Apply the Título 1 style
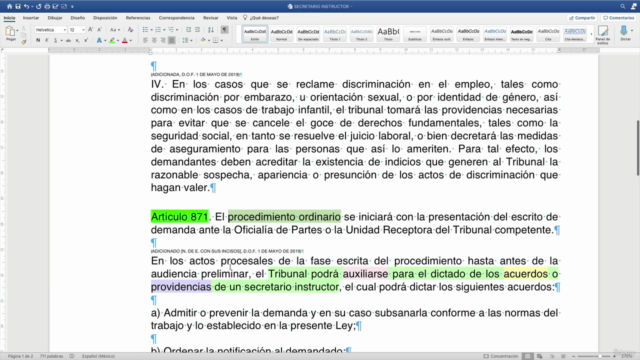Image resolution: width=640 pixels, height=360 pixels. point(335,34)
